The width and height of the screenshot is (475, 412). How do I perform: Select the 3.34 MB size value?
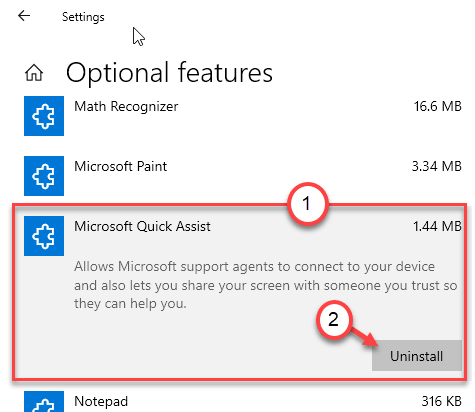(437, 166)
